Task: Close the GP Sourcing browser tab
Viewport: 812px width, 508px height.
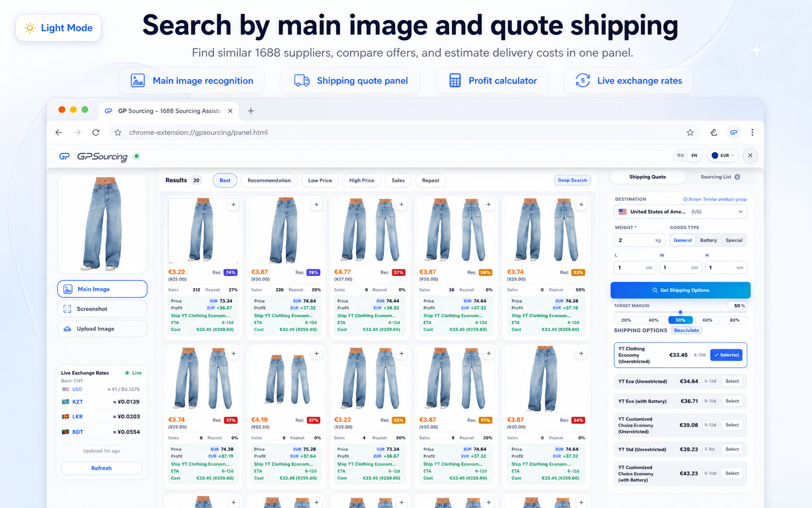Action: (x=230, y=111)
